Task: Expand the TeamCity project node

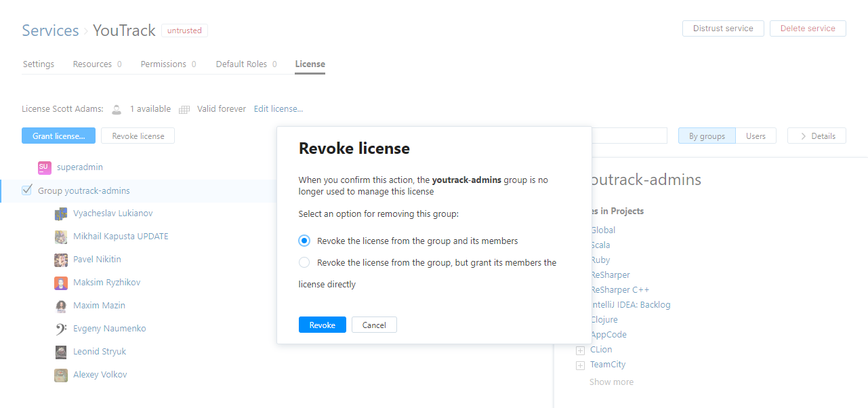Action: coord(580,365)
